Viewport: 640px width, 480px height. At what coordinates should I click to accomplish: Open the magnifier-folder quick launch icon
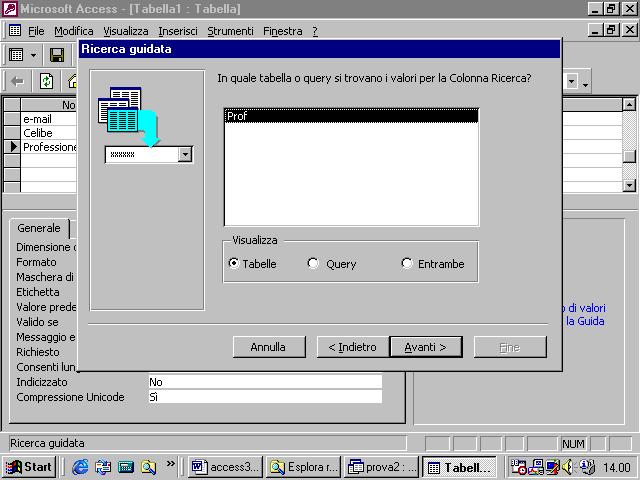point(149,467)
